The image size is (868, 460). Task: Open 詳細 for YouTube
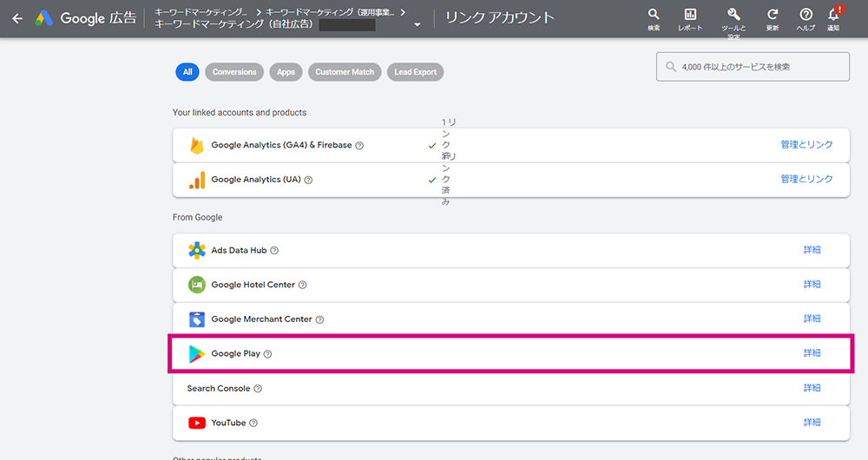(x=812, y=422)
